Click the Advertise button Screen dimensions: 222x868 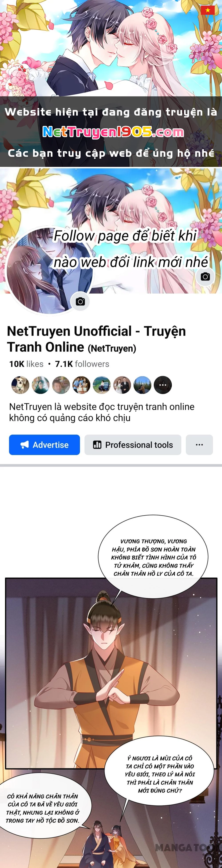click(x=44, y=445)
